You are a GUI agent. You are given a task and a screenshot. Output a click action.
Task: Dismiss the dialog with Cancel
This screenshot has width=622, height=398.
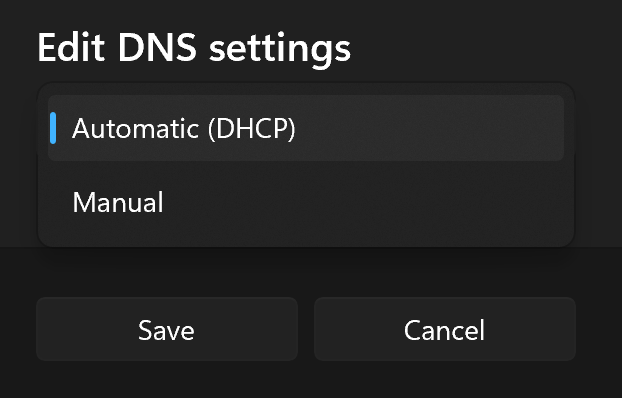pos(445,329)
